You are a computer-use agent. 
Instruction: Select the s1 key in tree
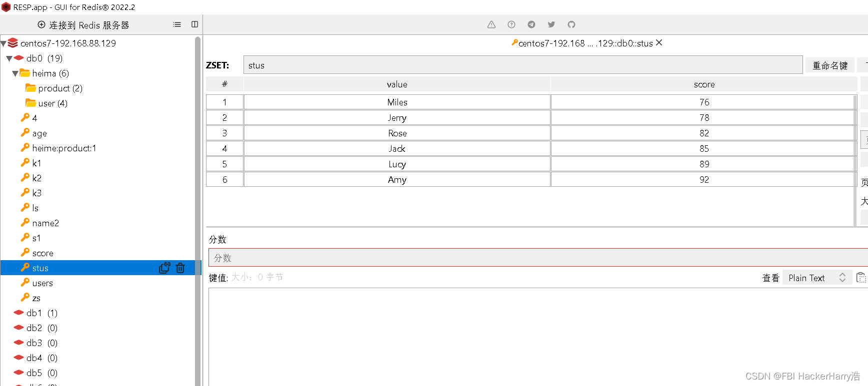tap(36, 238)
